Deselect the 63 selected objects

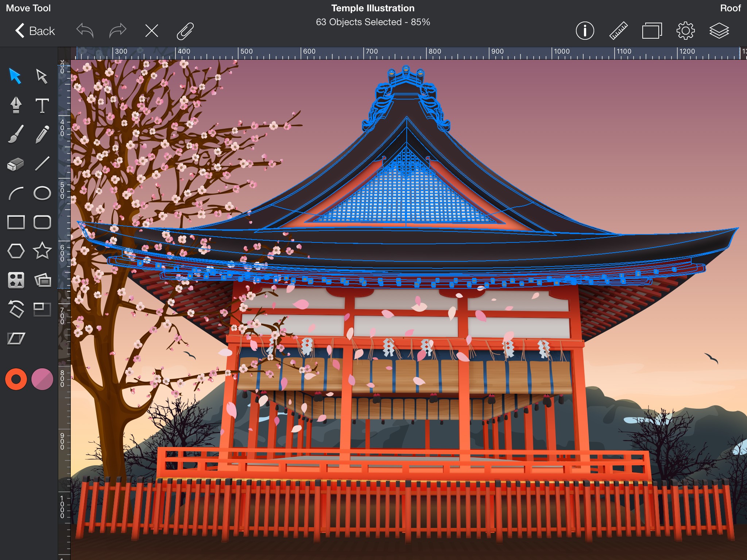(x=152, y=31)
